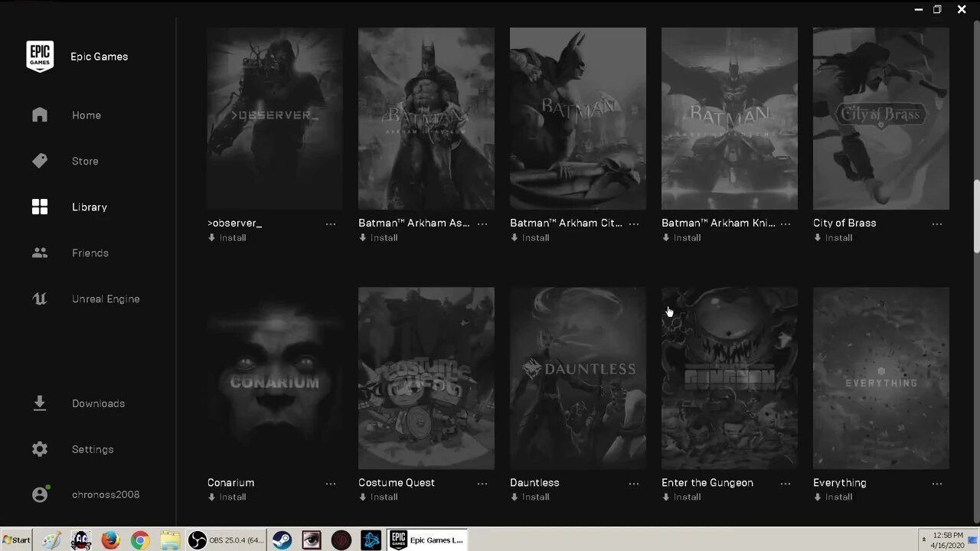The width and height of the screenshot is (980, 551).
Task: Click the Downloads arrow icon
Action: click(40, 403)
